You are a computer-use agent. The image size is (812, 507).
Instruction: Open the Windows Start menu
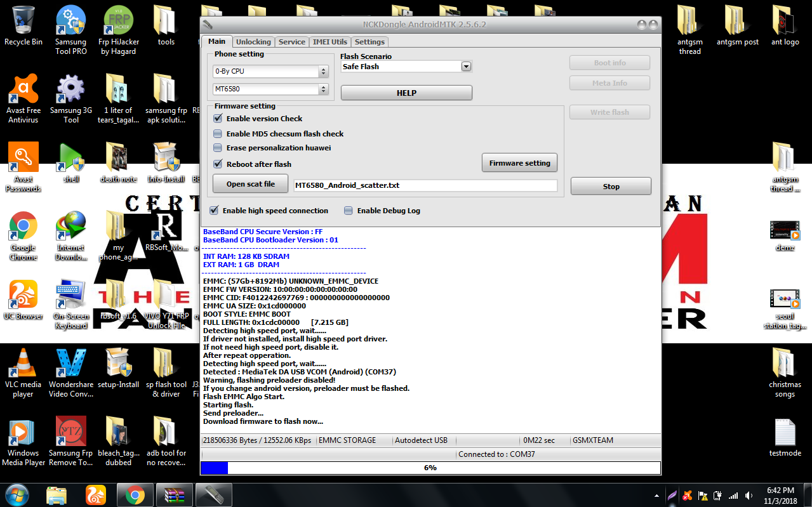pyautogui.click(x=17, y=494)
